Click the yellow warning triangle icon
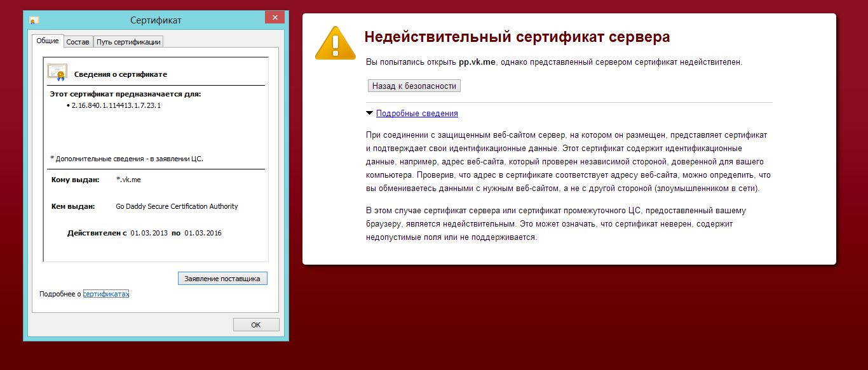This screenshot has height=370, width=868. point(336,43)
